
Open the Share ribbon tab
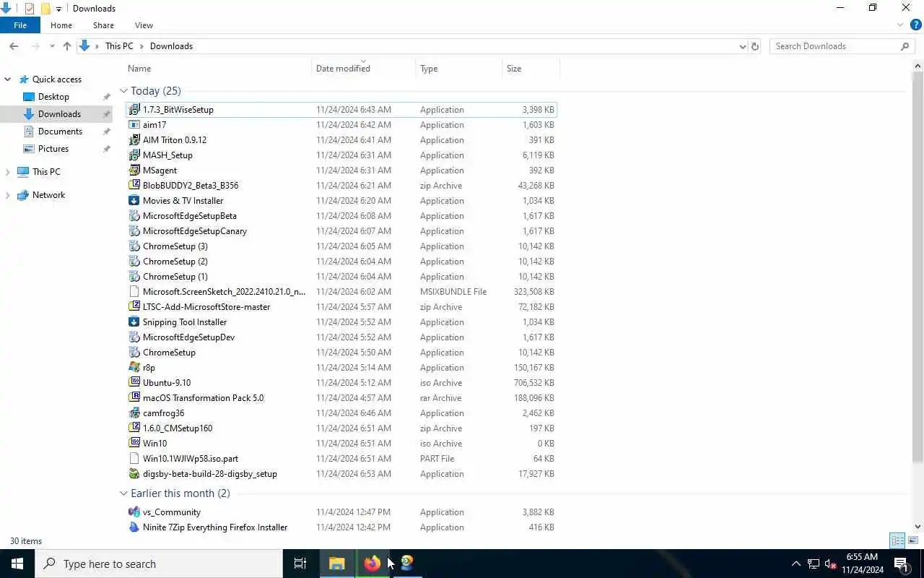[x=103, y=25]
